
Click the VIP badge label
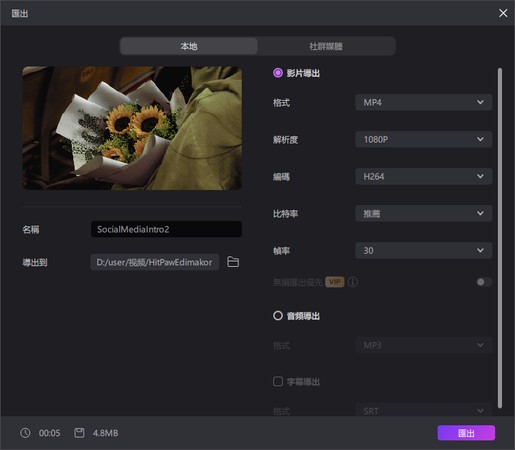335,282
